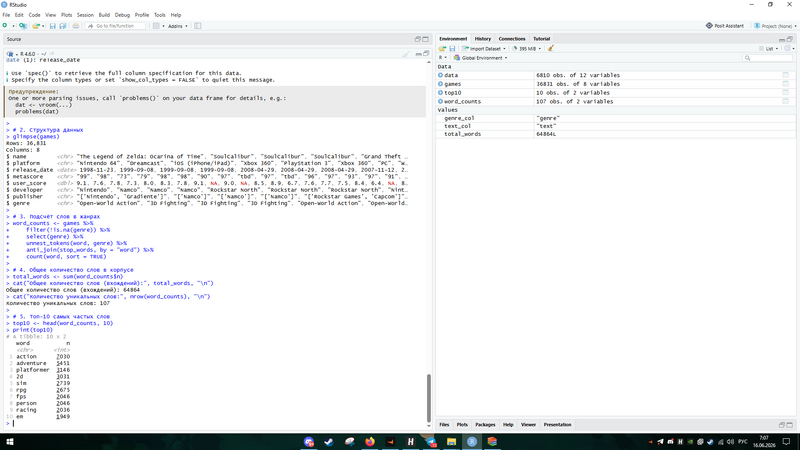
Task: View the top10 data frame table icon
Action: [786, 93]
